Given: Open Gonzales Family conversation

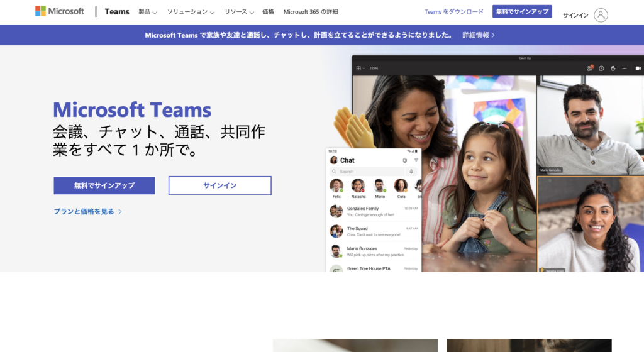Looking at the screenshot, I should [374, 211].
